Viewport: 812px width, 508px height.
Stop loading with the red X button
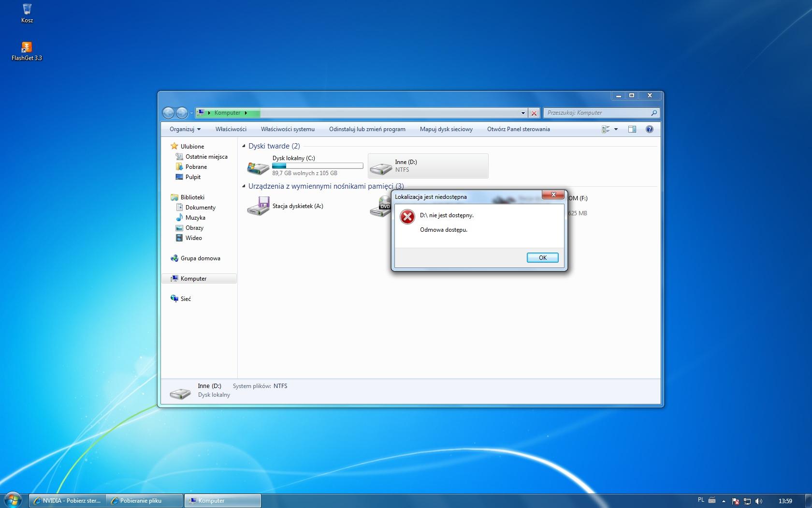click(x=534, y=113)
